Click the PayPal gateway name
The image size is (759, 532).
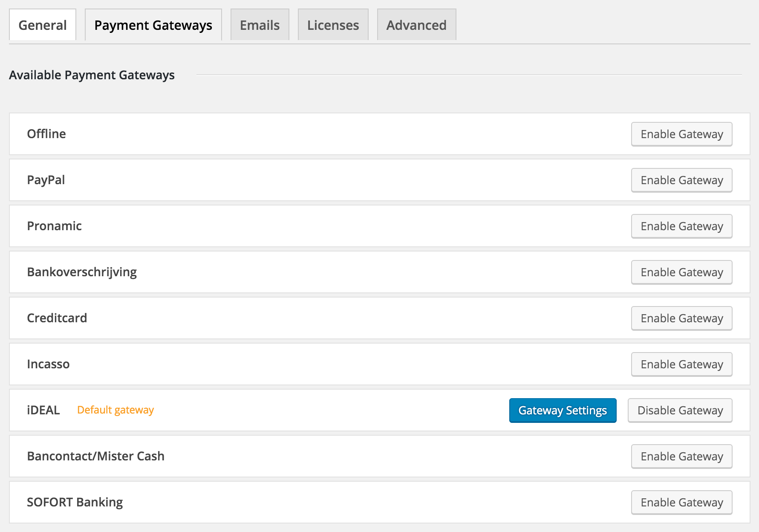coord(46,180)
